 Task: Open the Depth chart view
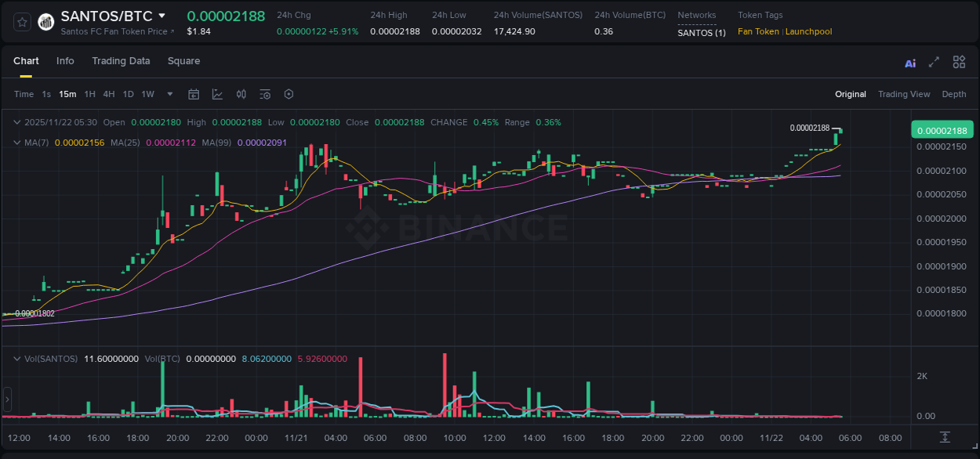(x=953, y=94)
